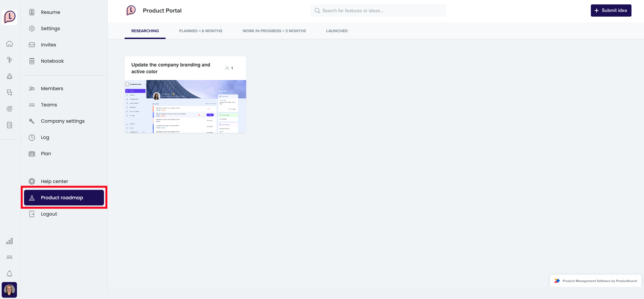The image size is (644, 299).
Task: Select Planned < 6 Months tab
Action: tap(200, 31)
